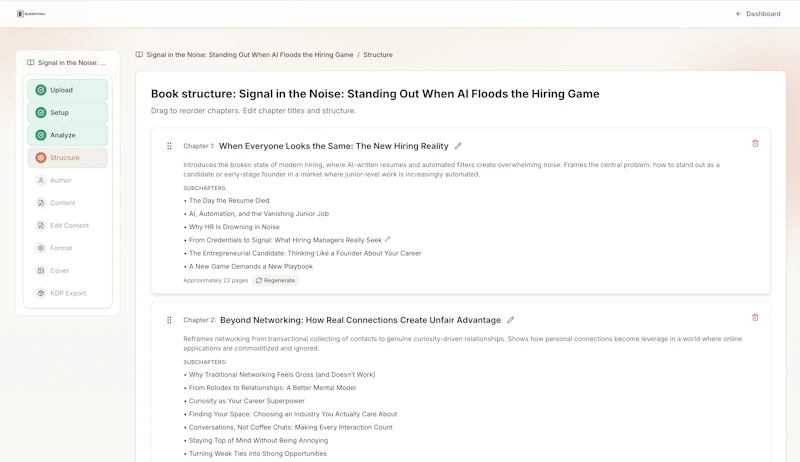This screenshot has height=462, width=800.
Task: Open the Author step
Action: pos(67,180)
